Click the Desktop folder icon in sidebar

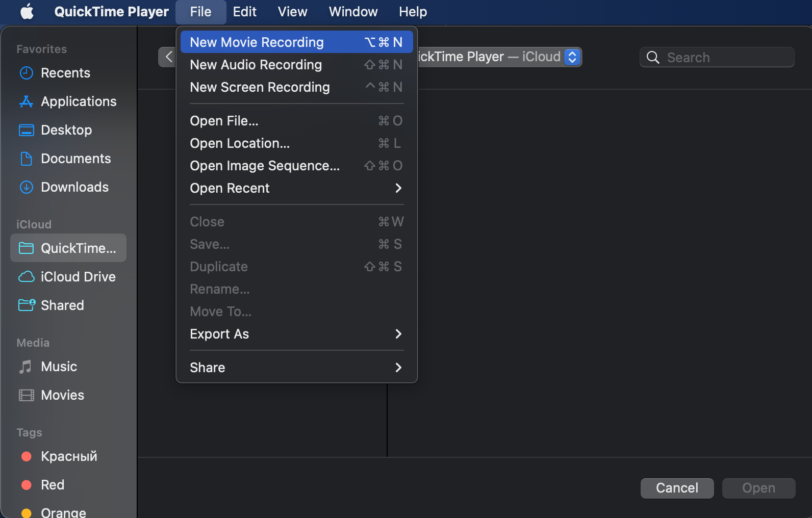point(26,130)
